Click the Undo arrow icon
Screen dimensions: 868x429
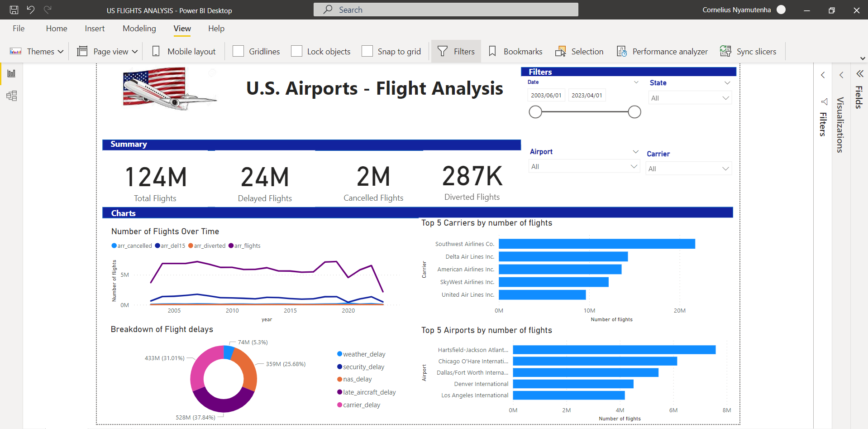point(30,10)
